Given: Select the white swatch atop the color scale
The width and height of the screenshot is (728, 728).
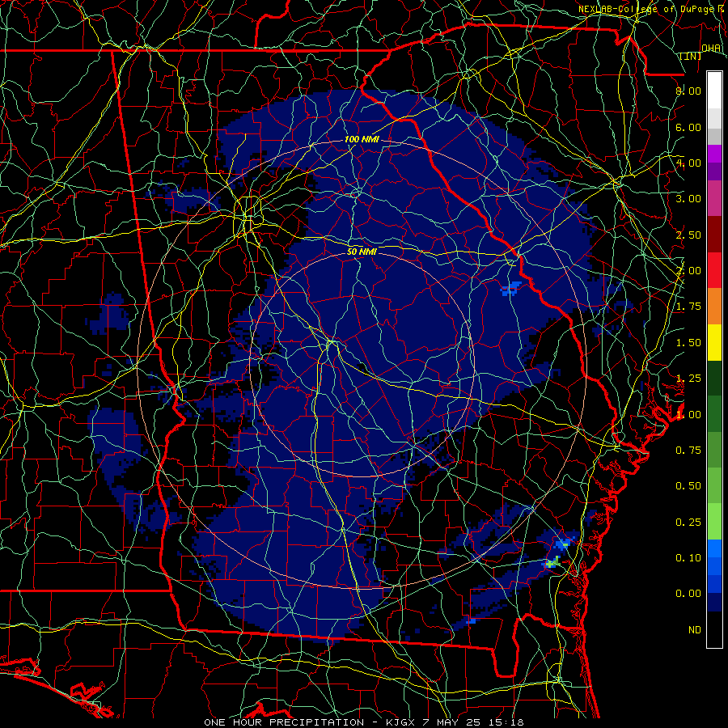Looking at the screenshot, I should (714, 91).
